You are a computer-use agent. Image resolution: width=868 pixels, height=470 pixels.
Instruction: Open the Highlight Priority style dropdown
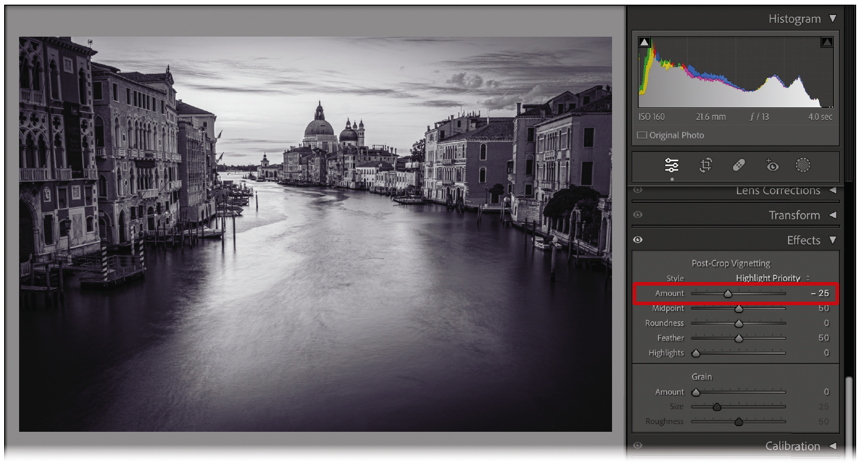coord(773,278)
